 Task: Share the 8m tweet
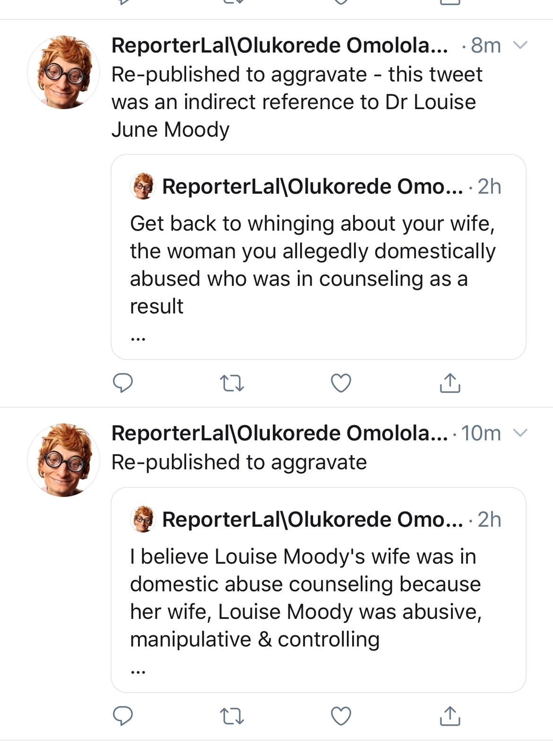(x=449, y=383)
